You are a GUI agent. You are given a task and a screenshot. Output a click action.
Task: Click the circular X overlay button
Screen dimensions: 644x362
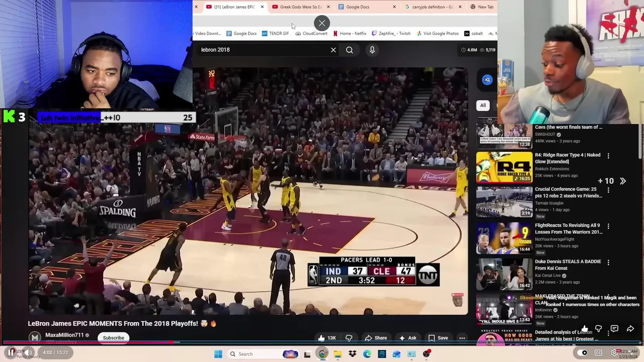point(322,23)
